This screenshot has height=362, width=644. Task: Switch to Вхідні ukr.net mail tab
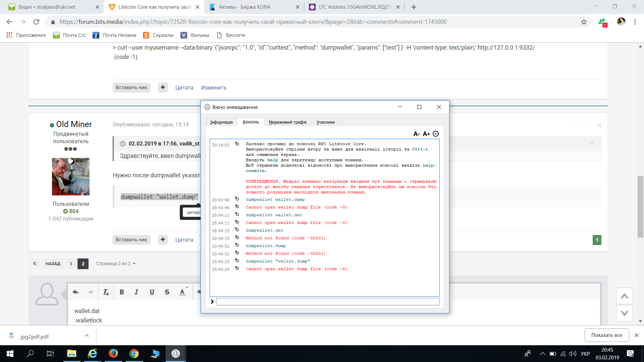point(54,7)
